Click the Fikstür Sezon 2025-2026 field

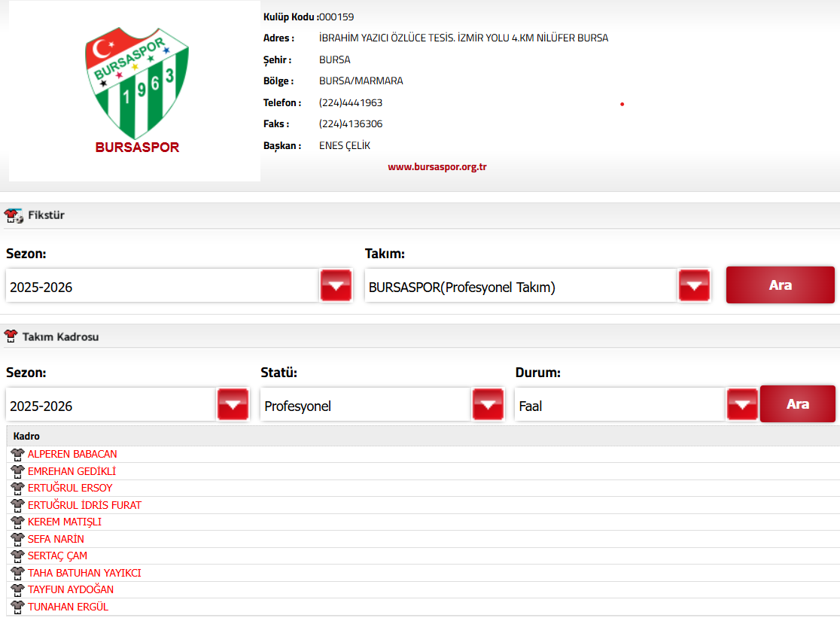(x=163, y=286)
